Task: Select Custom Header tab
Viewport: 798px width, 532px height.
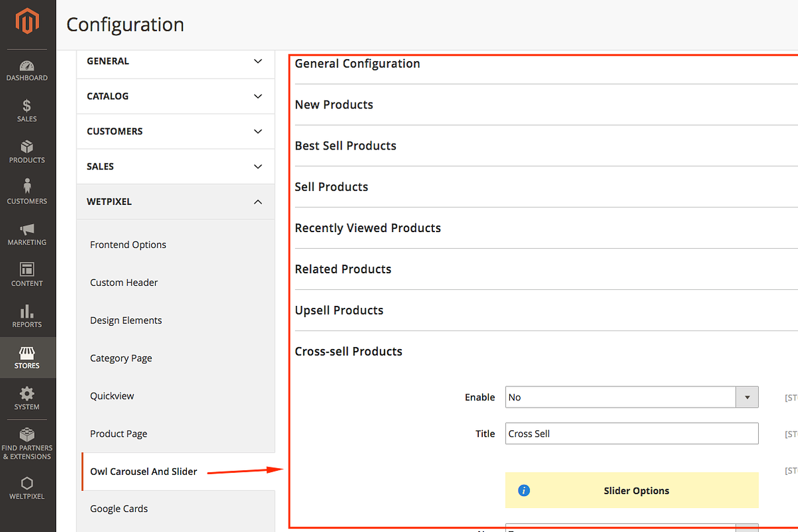Action: pyautogui.click(x=124, y=283)
